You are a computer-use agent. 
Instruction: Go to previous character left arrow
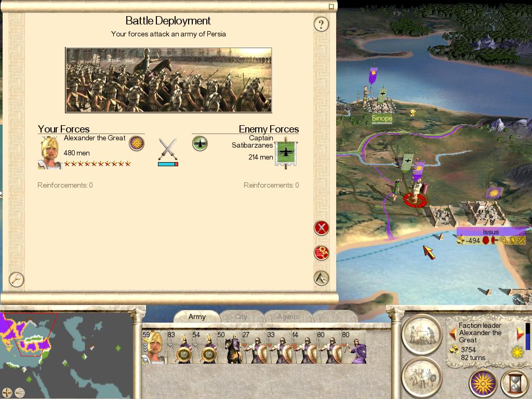[x=453, y=334]
